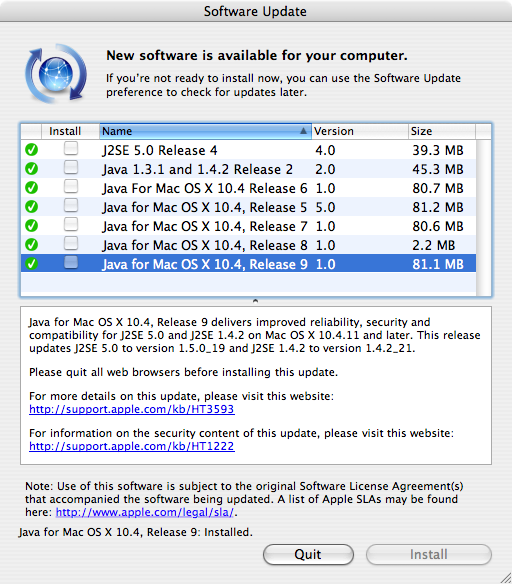Click the split pane divider handle below the list

point(255,301)
